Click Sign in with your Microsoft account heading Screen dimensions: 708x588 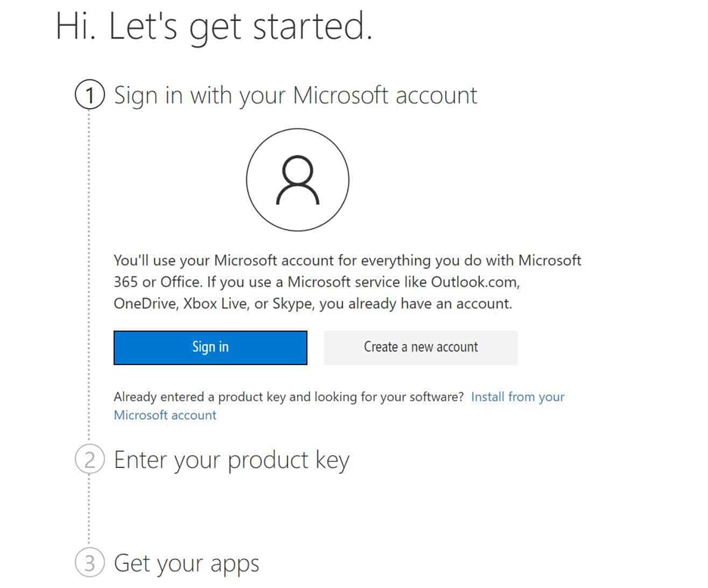pyautogui.click(x=295, y=95)
